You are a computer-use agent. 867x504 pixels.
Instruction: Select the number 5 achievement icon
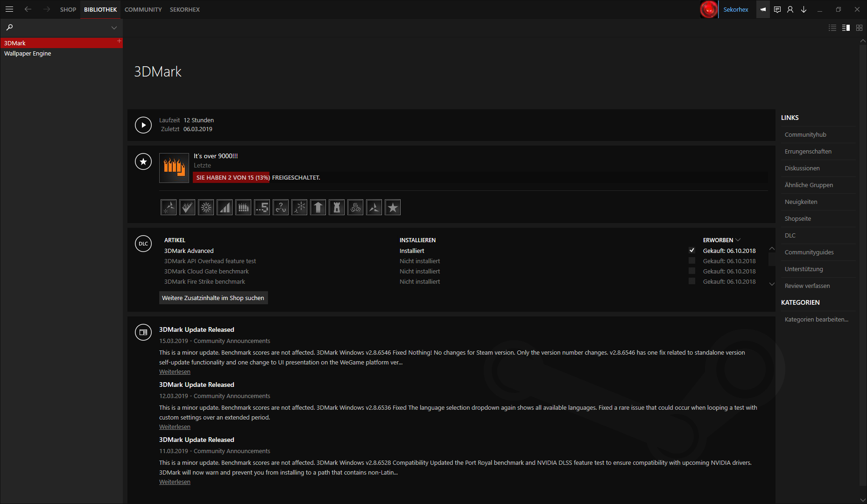(262, 207)
